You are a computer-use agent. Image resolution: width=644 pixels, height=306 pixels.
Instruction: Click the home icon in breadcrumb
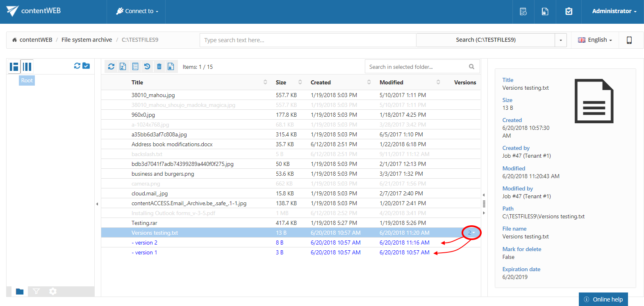[x=14, y=40]
